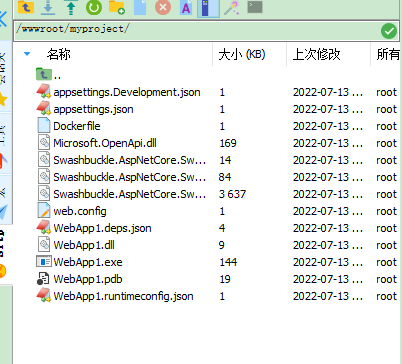Select the Swashbuckle file sized 84 KB
Image resolution: width=402 pixels, height=364 pixels.
(x=130, y=177)
